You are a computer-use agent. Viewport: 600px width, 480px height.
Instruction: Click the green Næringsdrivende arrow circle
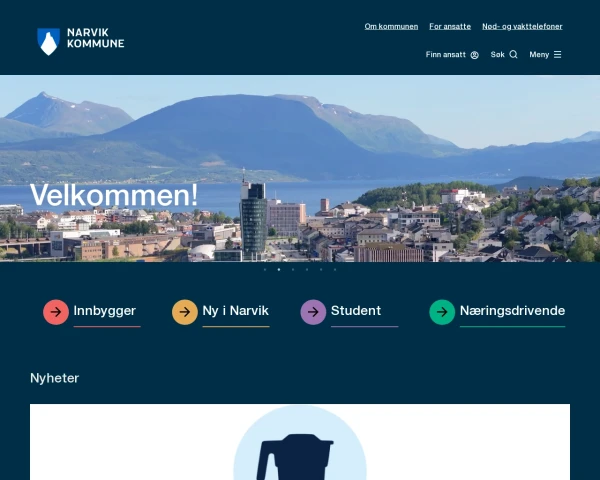pos(442,312)
